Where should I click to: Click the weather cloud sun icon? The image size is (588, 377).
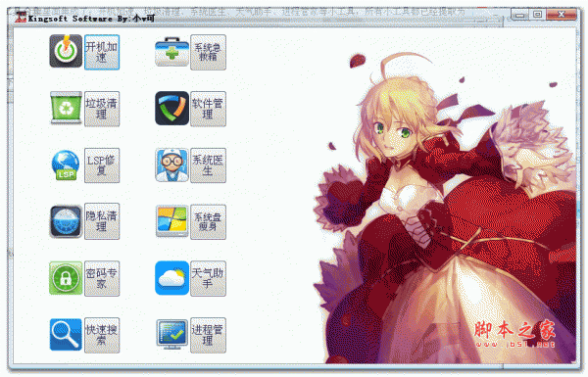point(171,278)
